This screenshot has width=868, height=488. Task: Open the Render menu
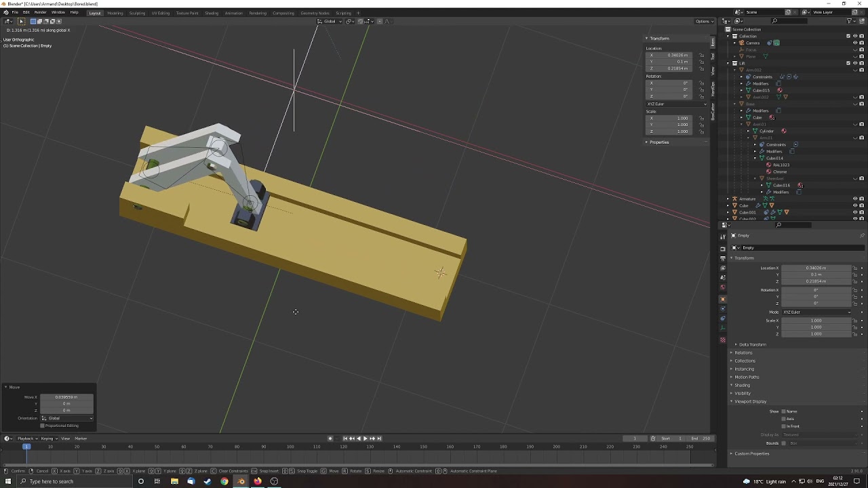click(x=40, y=12)
